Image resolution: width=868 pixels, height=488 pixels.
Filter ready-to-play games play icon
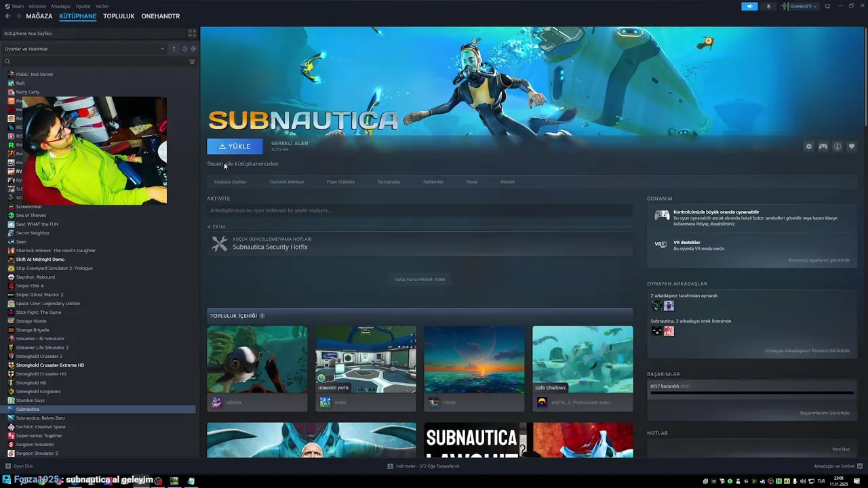pos(193,49)
